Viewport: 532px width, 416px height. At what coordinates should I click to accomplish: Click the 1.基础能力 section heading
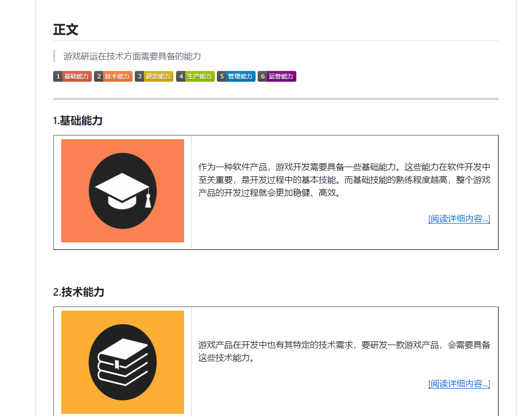coord(78,120)
